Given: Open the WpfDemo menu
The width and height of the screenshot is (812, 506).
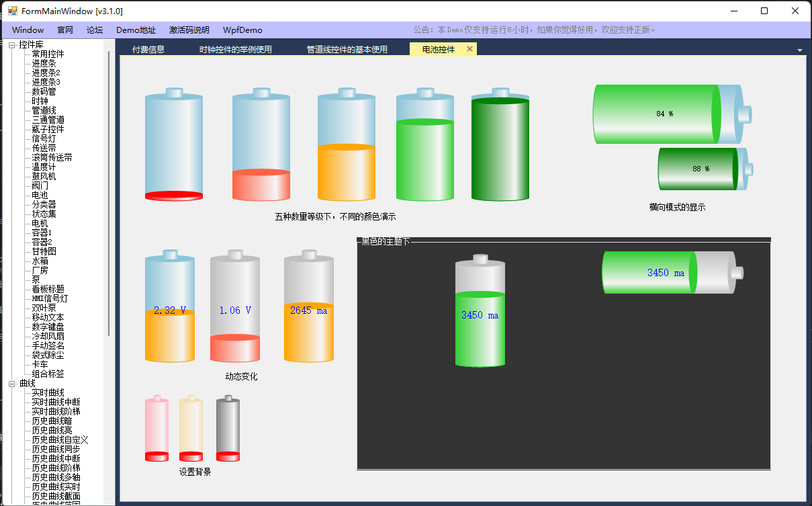Looking at the screenshot, I should click(242, 30).
